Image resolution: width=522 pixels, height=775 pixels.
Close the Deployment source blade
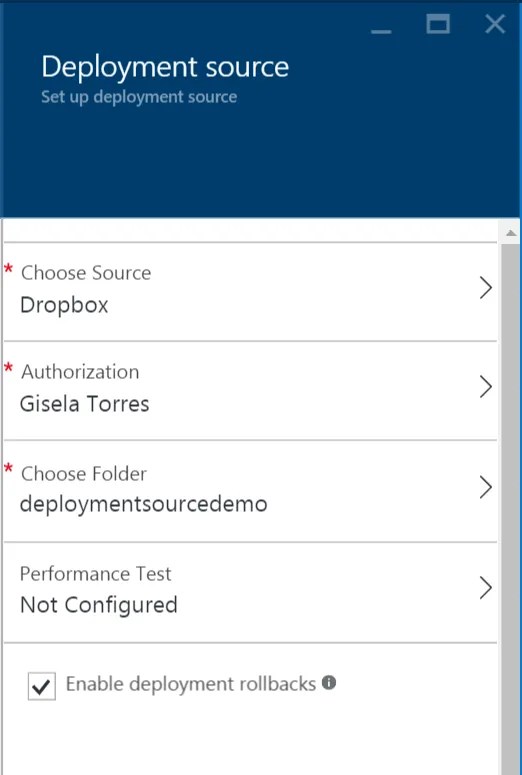pyautogui.click(x=495, y=24)
